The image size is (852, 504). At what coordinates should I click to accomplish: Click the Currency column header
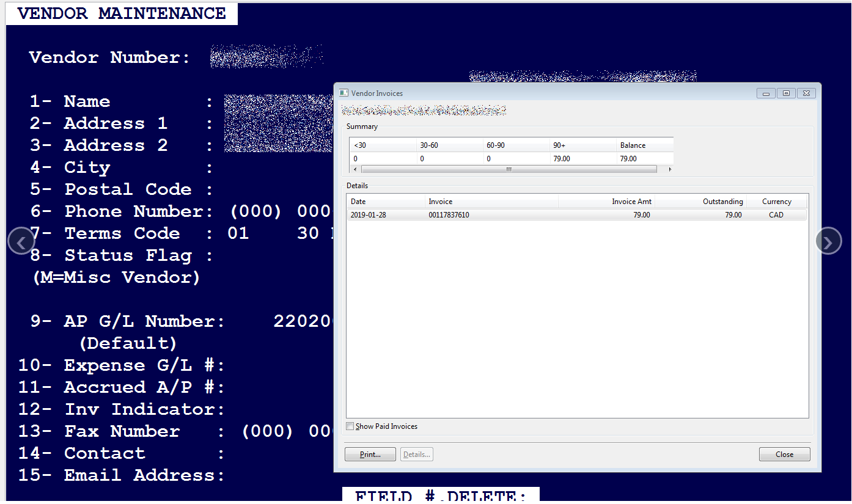click(x=777, y=202)
